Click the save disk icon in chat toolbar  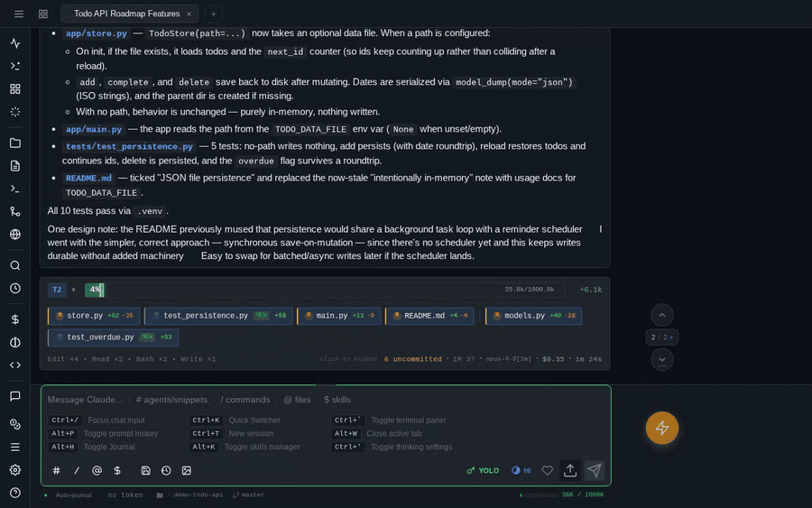point(145,471)
